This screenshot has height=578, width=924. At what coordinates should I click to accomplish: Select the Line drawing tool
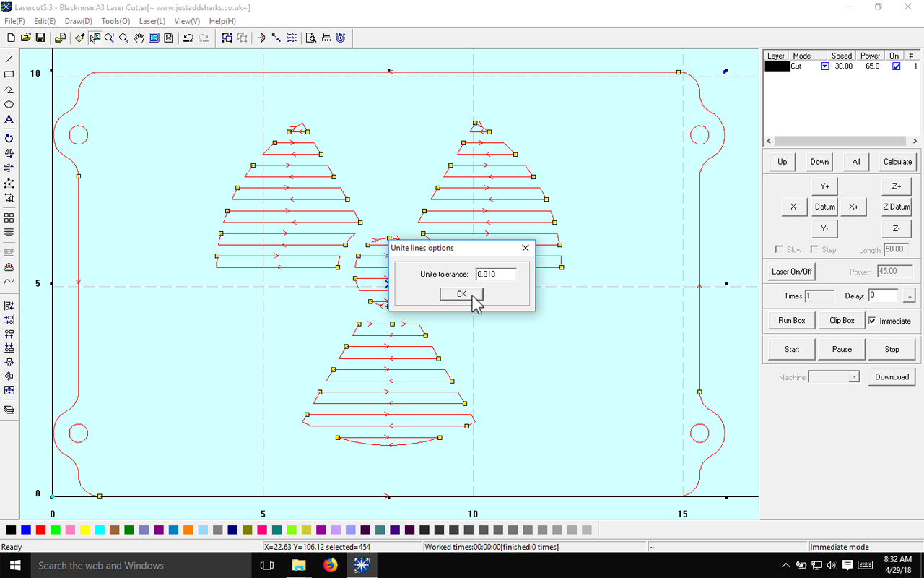[x=9, y=59]
